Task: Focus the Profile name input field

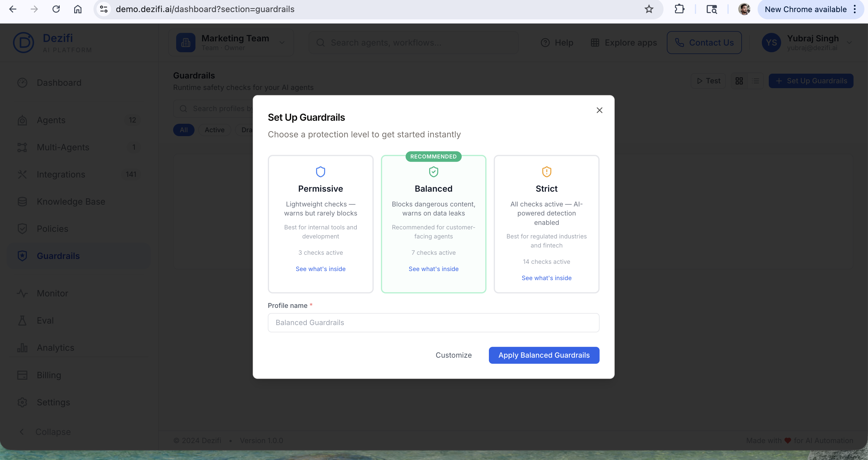Action: [x=433, y=322]
